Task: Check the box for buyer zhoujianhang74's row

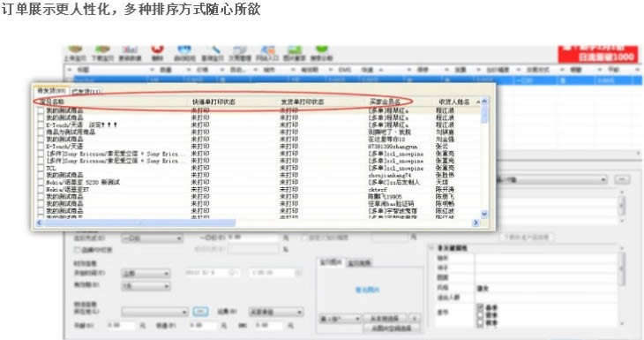Action: 41,175
